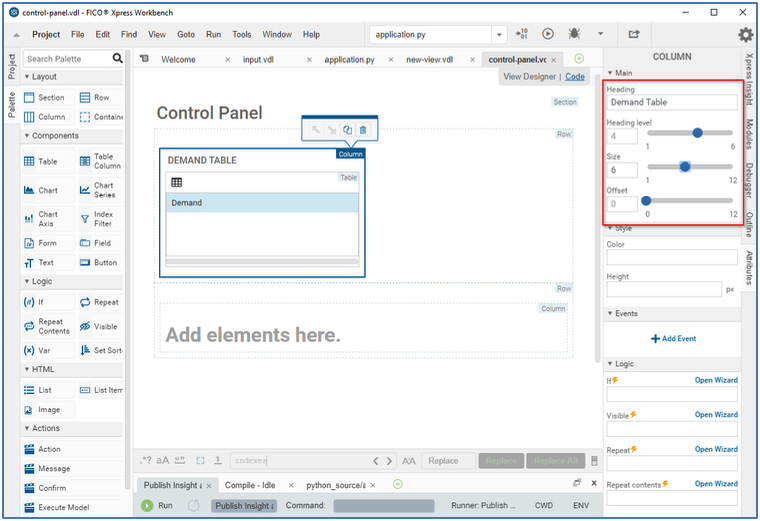Toggle regex search option
Image resolution: width=760 pixels, height=521 pixels.
coord(145,460)
